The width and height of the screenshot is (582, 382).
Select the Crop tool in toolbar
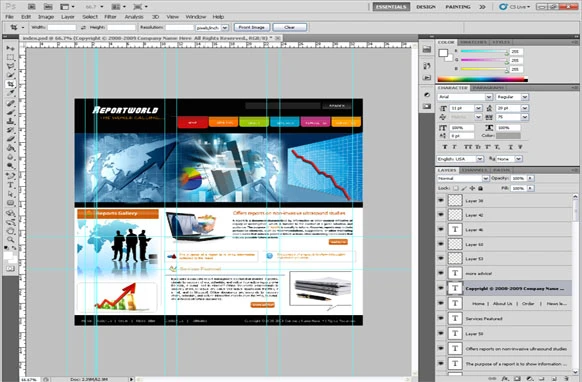pos(10,84)
